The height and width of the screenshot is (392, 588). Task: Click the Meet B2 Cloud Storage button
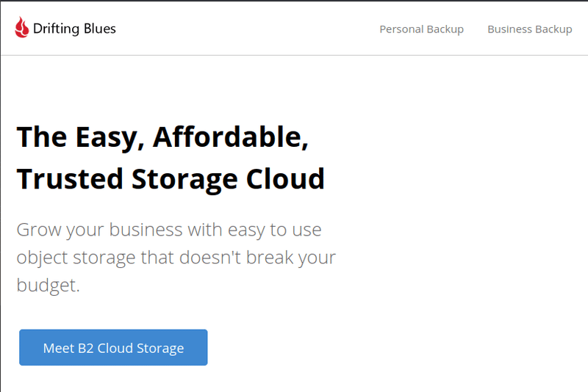[x=113, y=347]
